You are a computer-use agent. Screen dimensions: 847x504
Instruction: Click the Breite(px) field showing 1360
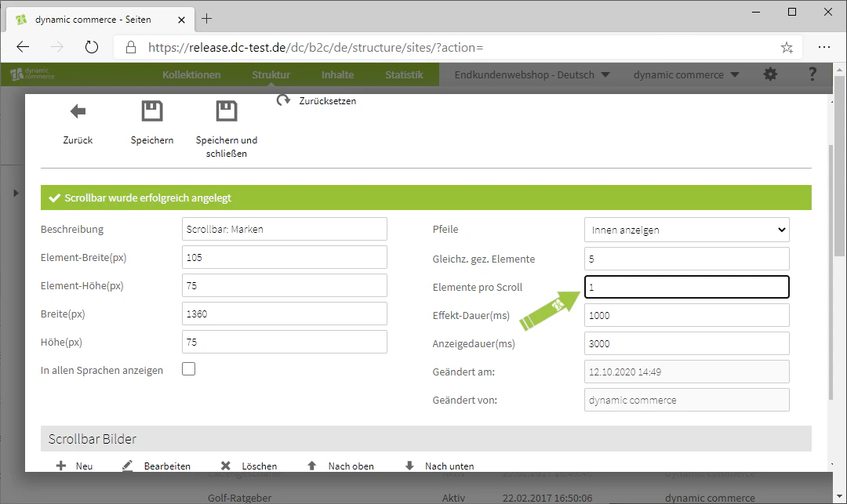[x=285, y=314]
